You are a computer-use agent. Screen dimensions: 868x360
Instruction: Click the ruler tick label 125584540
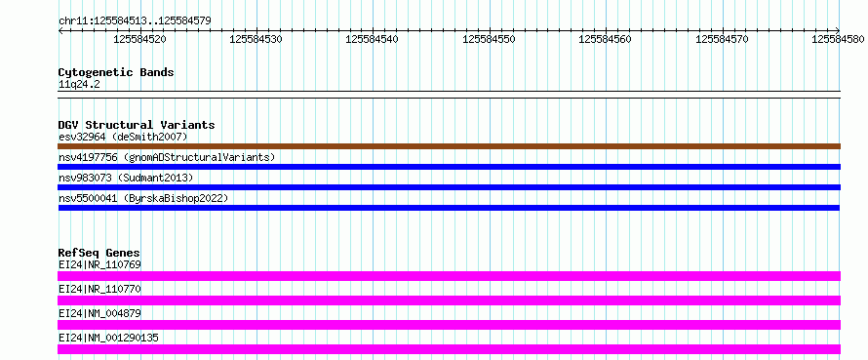pos(373,39)
